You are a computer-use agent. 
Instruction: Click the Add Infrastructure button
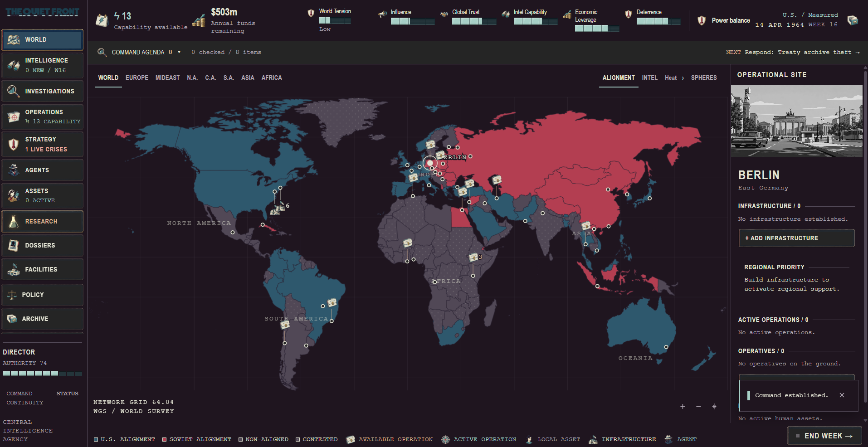pyautogui.click(x=797, y=238)
